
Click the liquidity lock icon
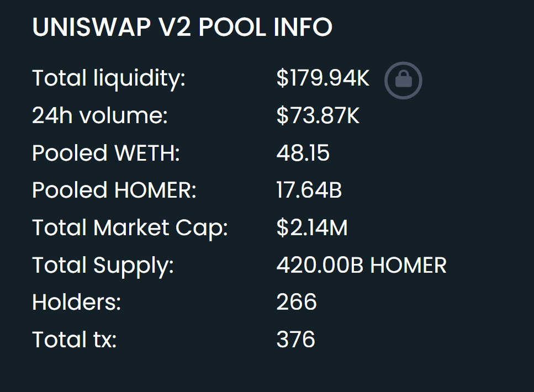403,81
